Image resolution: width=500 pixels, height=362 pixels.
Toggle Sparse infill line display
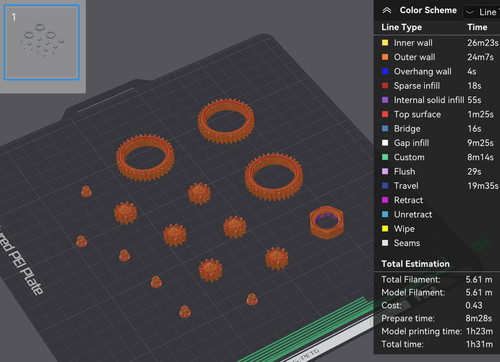click(x=417, y=86)
